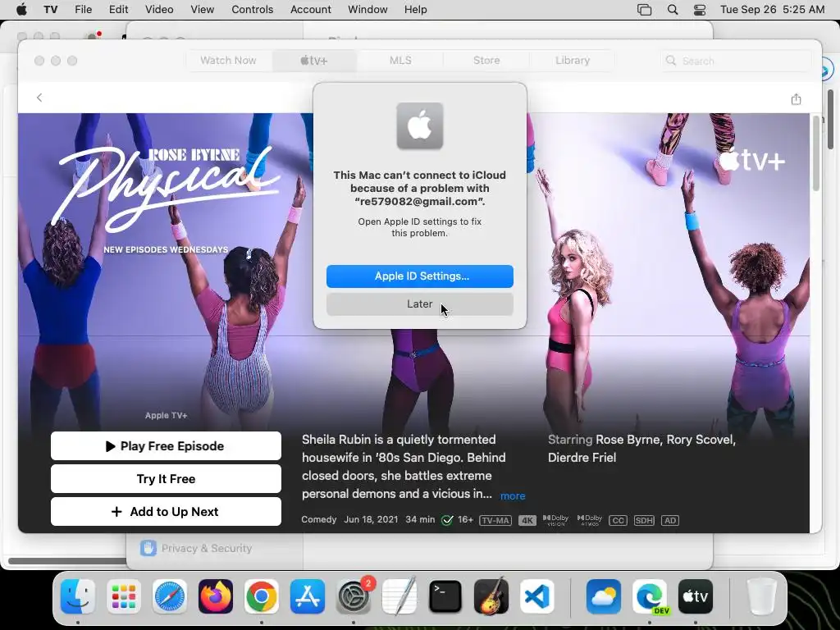Add Physical to Up Next
840x630 pixels.
point(166,512)
